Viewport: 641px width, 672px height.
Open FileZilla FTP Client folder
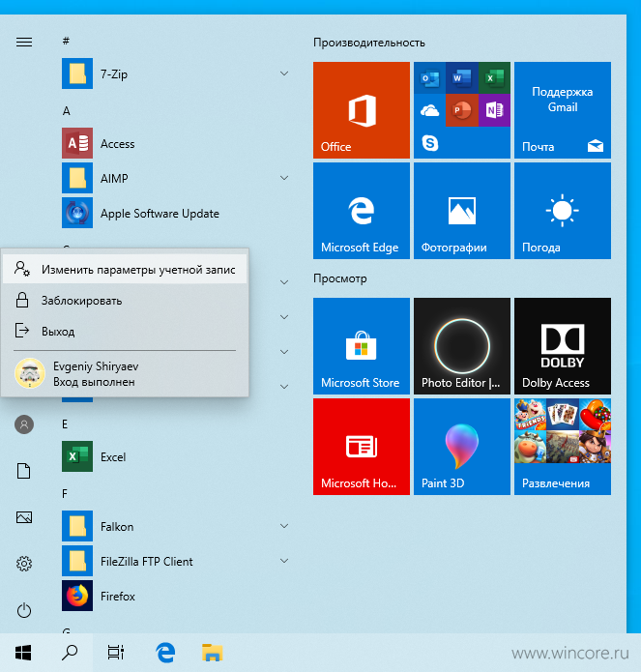[x=176, y=561]
